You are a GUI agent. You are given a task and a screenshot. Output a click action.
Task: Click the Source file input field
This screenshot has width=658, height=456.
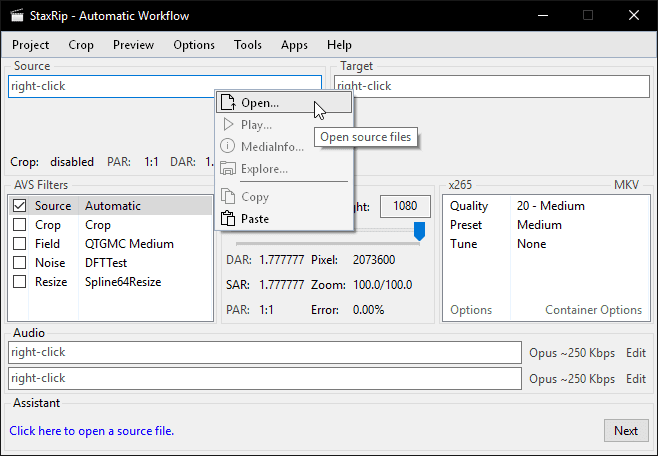[x=165, y=86]
